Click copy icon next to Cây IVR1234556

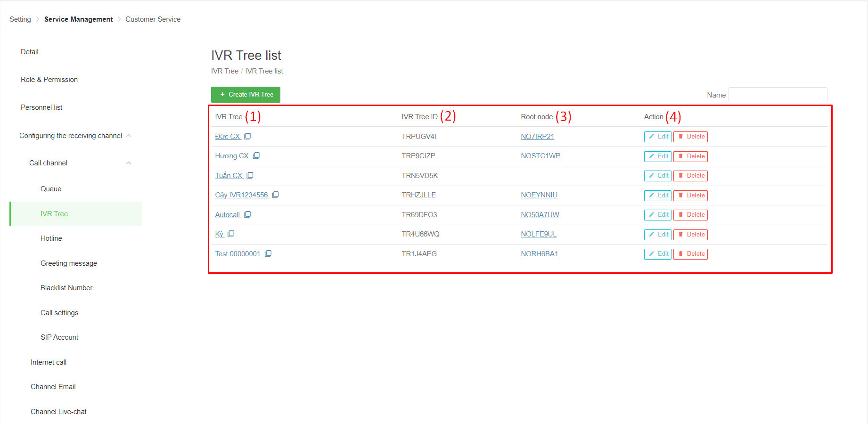click(x=276, y=195)
